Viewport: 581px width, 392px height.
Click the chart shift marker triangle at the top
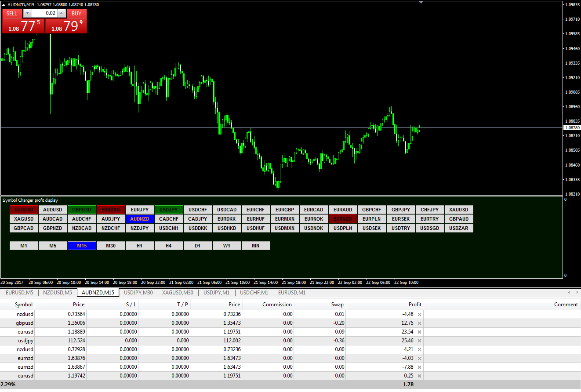pyautogui.click(x=421, y=2)
